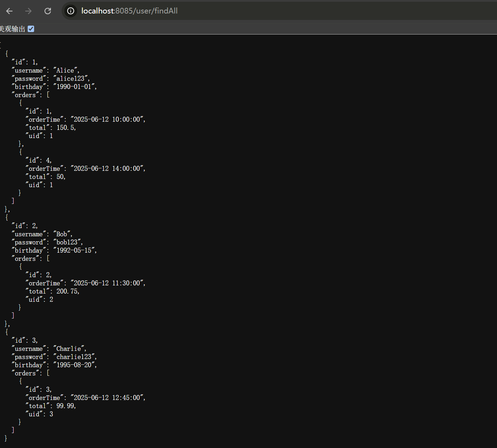The width and height of the screenshot is (497, 448).
Task: Click the orderTime value 2025-06-12 10:00:00
Action: tap(107, 120)
